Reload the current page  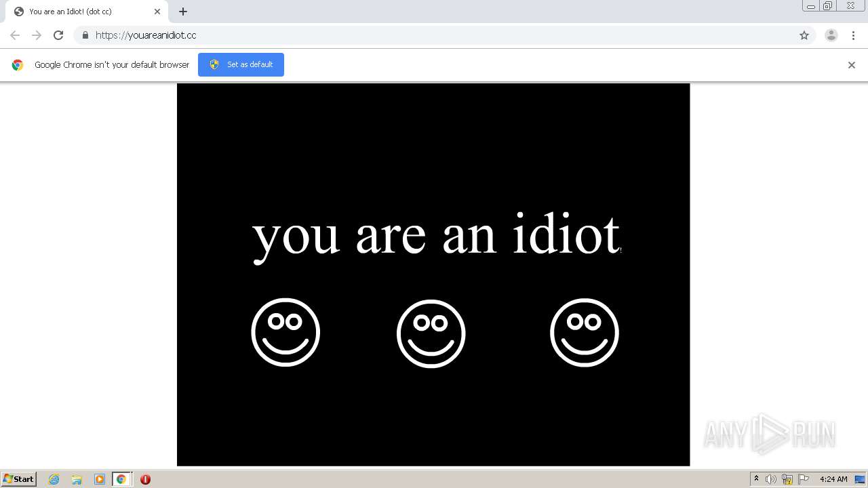58,35
